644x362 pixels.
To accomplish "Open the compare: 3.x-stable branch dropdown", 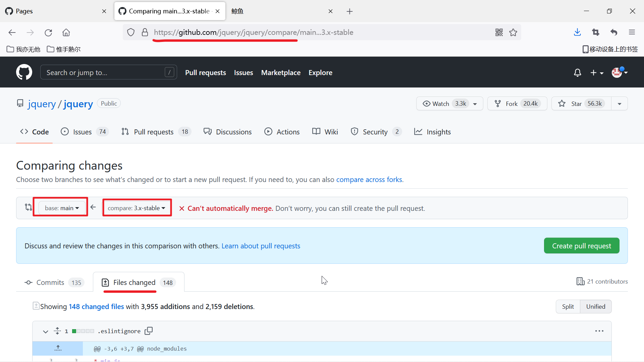I will (x=137, y=208).
